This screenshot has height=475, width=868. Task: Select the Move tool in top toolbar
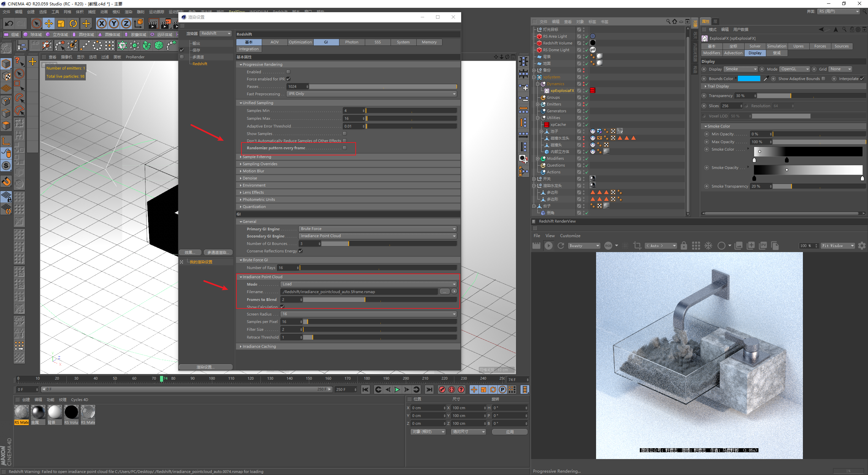(49, 23)
